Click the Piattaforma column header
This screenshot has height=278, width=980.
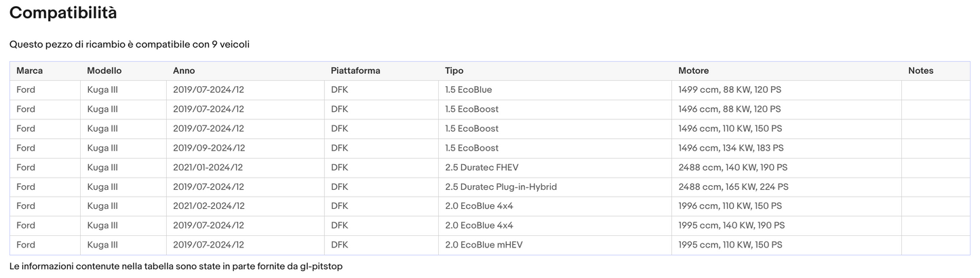[x=355, y=71]
